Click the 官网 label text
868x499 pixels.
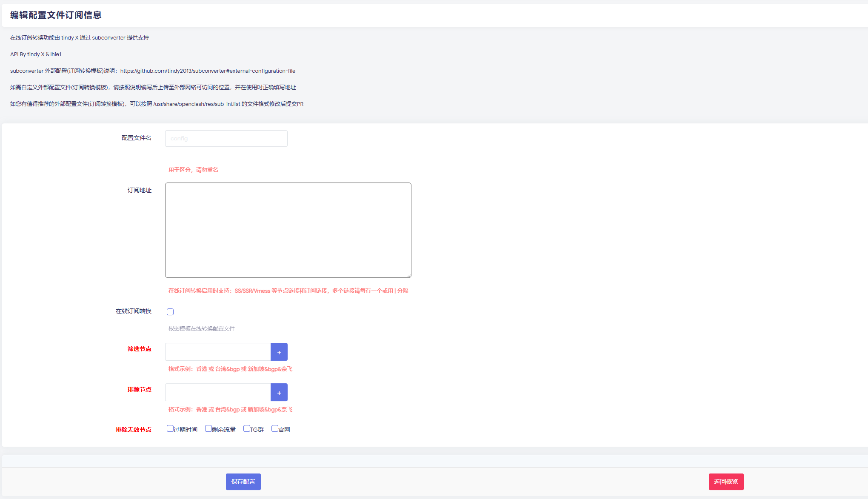pyautogui.click(x=284, y=430)
